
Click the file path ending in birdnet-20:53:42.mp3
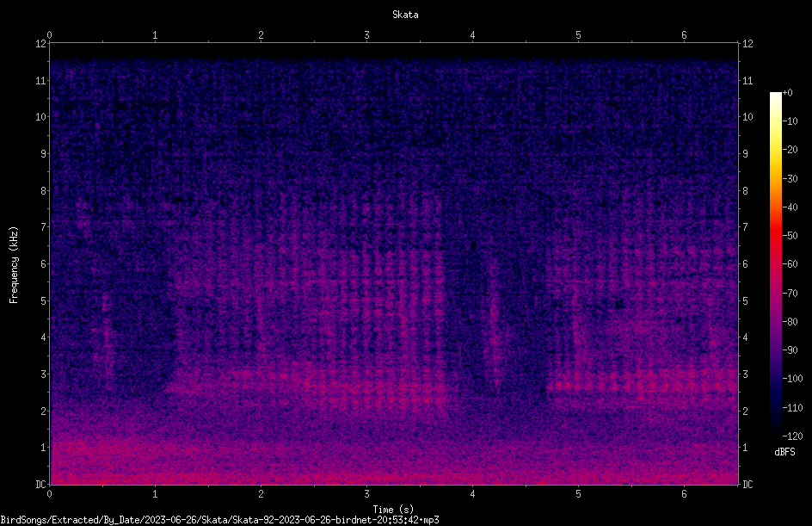pos(219,520)
